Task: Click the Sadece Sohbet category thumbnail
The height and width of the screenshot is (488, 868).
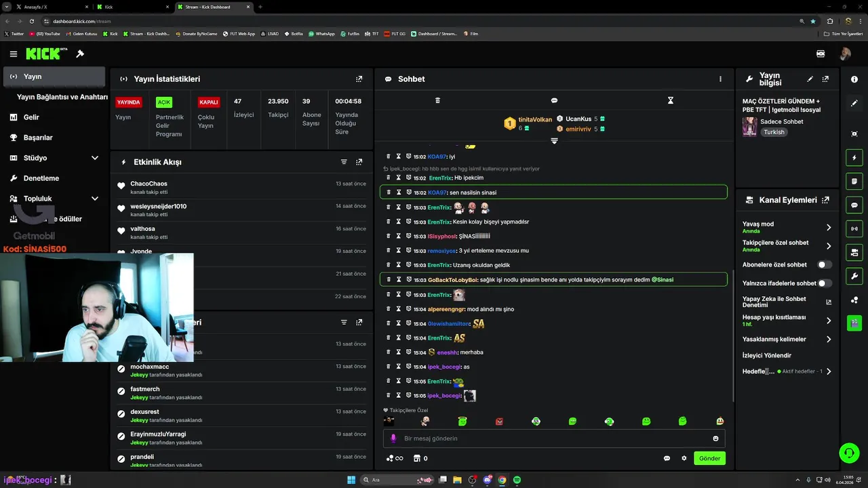Action: [749, 127]
